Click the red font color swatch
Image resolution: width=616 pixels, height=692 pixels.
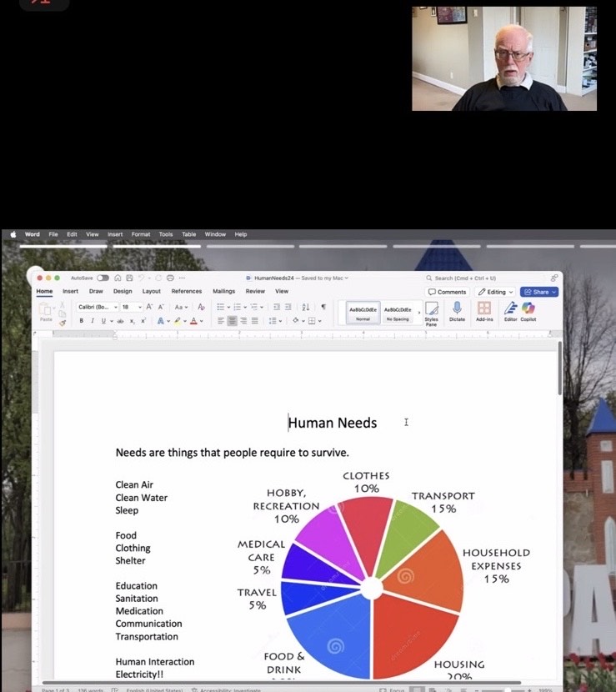coord(193,320)
